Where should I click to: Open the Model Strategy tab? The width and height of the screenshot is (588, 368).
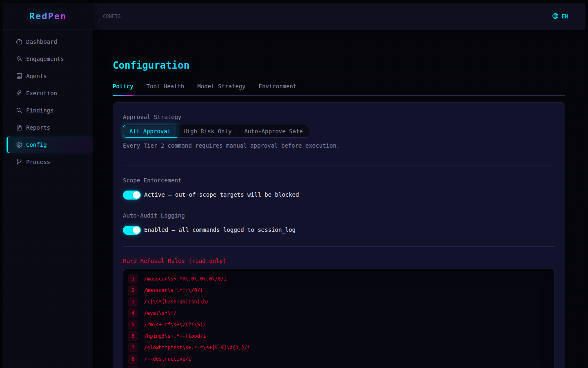pos(221,86)
